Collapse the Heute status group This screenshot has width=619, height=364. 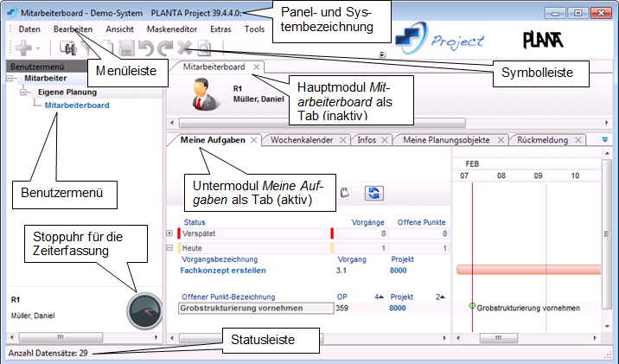tap(169, 248)
